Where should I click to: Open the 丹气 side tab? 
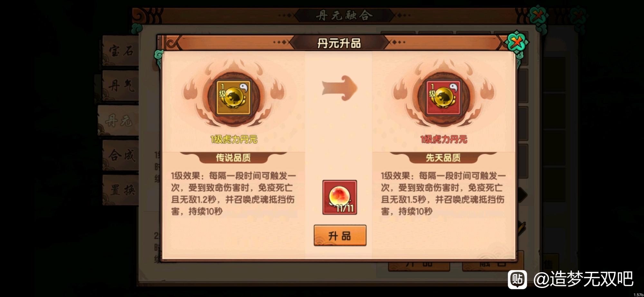tap(120, 86)
